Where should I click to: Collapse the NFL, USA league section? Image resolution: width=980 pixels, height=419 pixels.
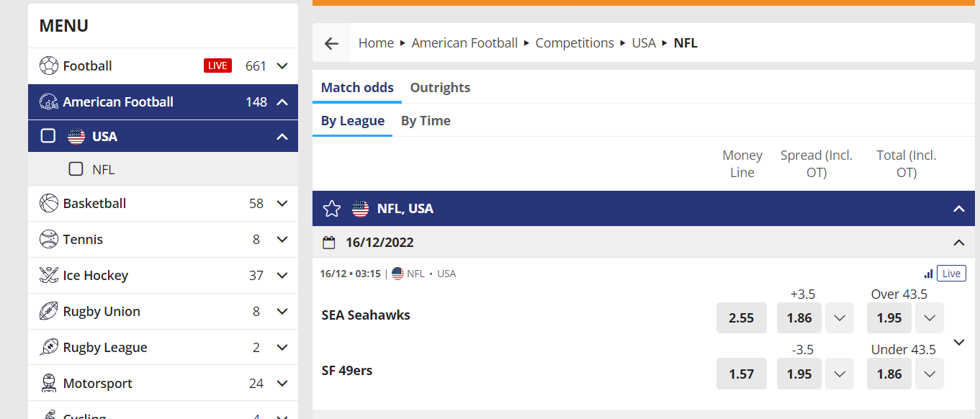pos(958,209)
